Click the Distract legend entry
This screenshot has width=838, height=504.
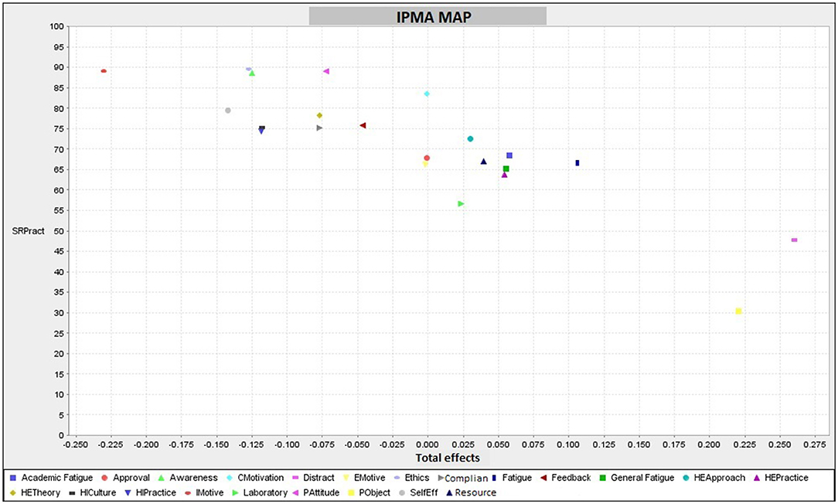pyautogui.click(x=313, y=478)
